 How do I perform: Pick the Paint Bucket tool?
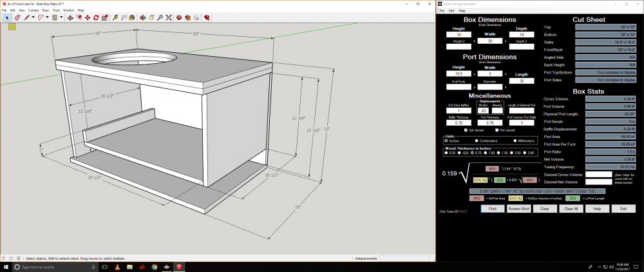[132, 17]
